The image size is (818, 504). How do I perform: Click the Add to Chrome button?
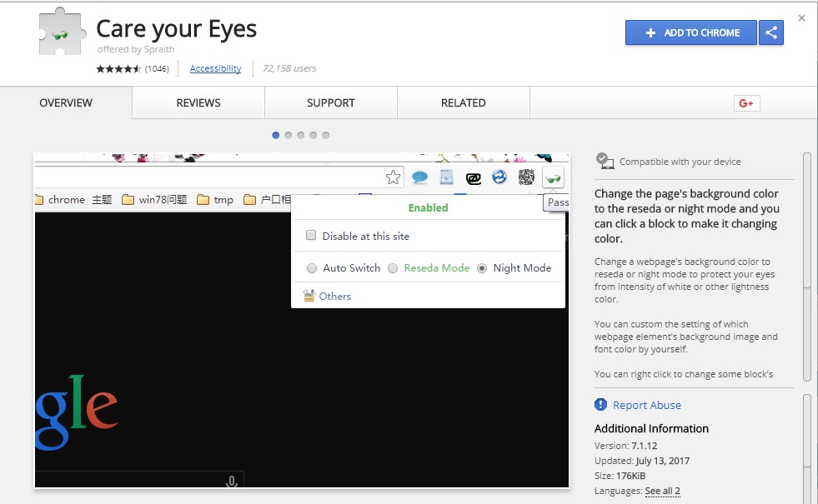pos(691,32)
